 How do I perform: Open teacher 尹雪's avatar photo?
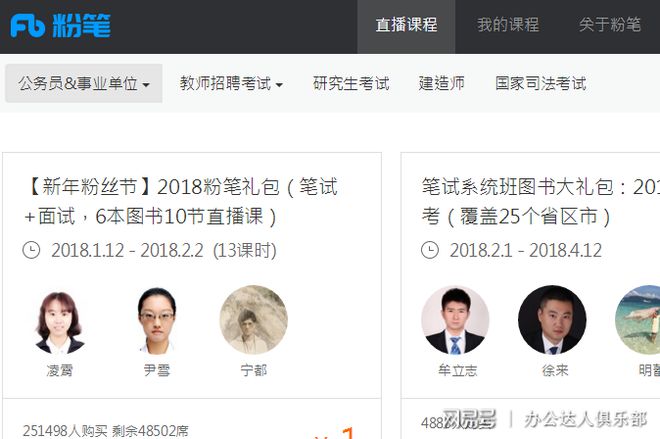[157, 320]
